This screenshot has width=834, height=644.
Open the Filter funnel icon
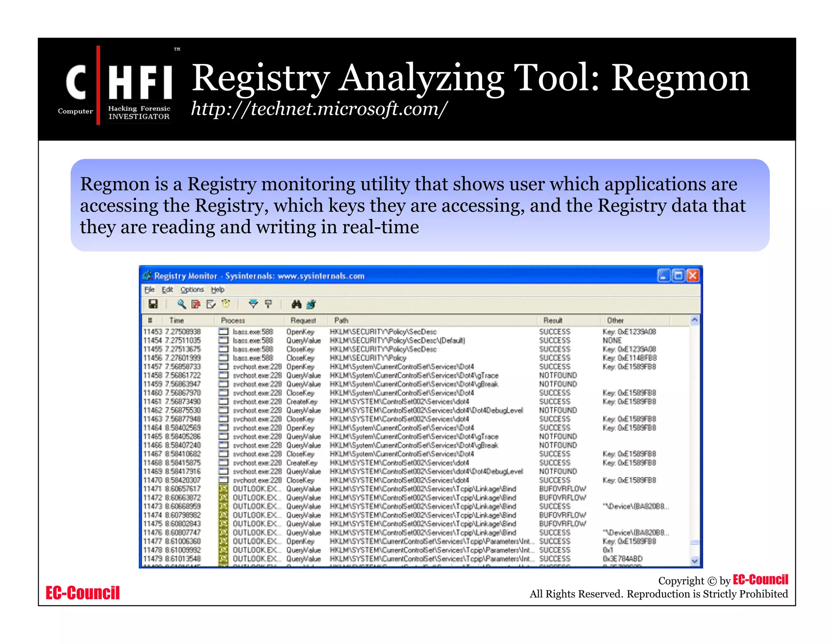point(253,304)
